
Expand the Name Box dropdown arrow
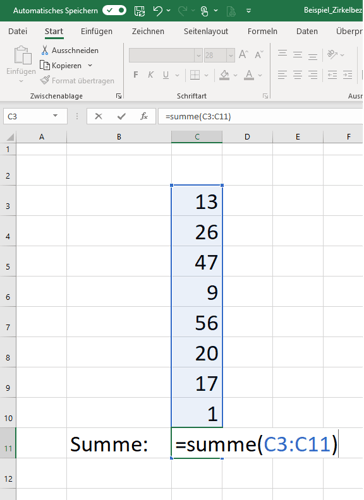pos(55,116)
